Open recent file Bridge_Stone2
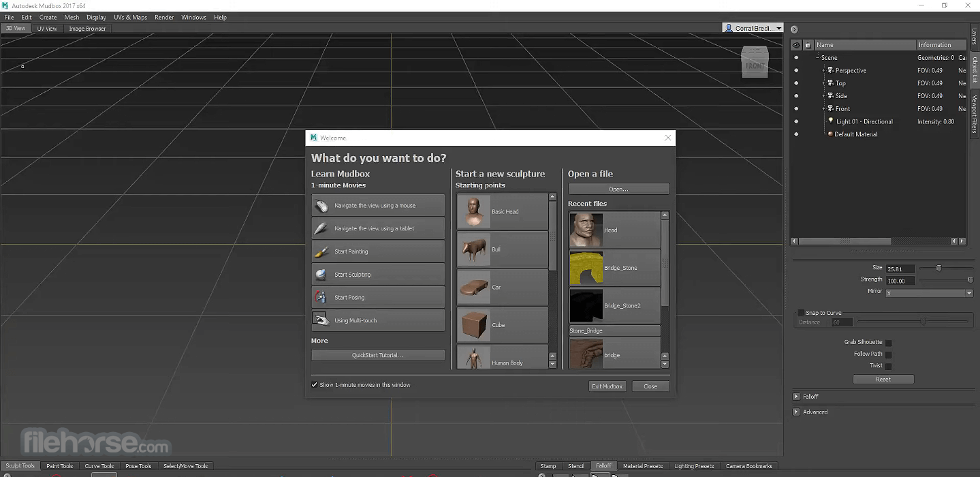The height and width of the screenshot is (477, 980). (614, 305)
